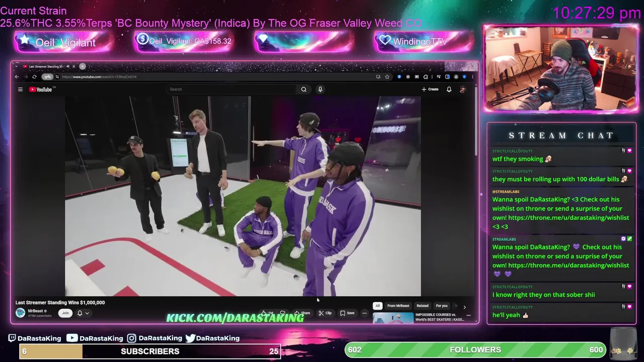644x362 pixels.
Task: Open options menu for recommended video
Action: pos(468,316)
